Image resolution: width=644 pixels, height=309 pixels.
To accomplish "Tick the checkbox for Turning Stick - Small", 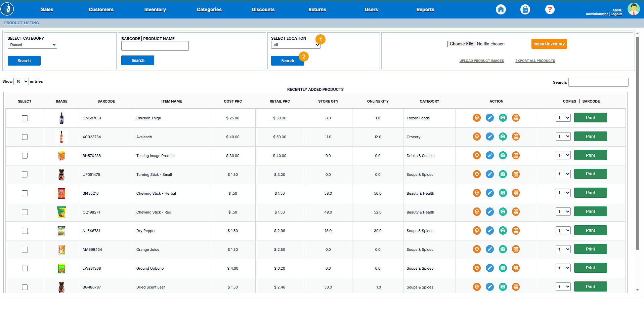I will pyautogui.click(x=25, y=175).
